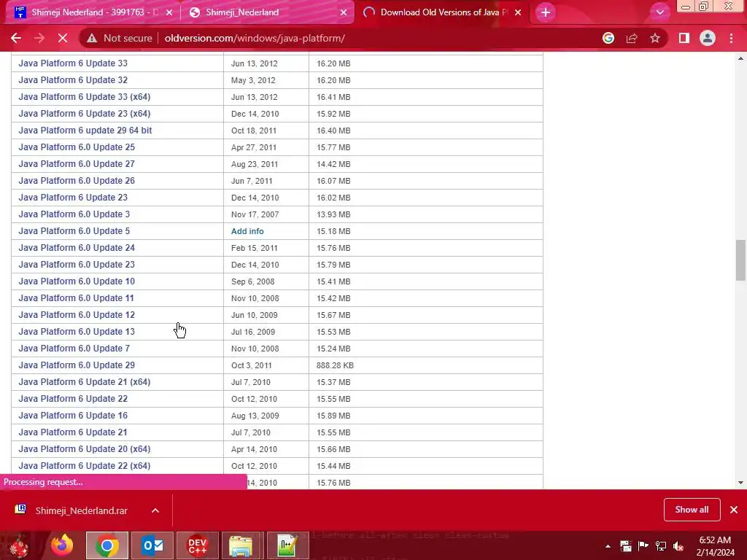Open Java Platform 6.0 Update 24
Screen dimensions: 747x560
(x=76, y=248)
